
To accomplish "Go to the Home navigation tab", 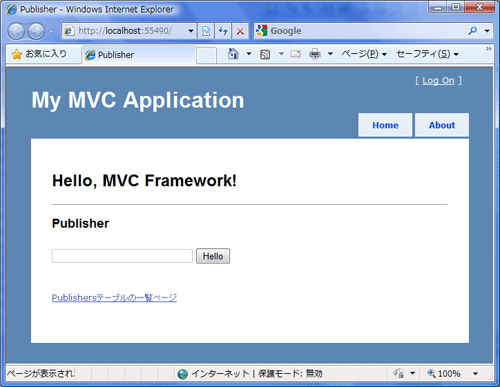I will (385, 125).
